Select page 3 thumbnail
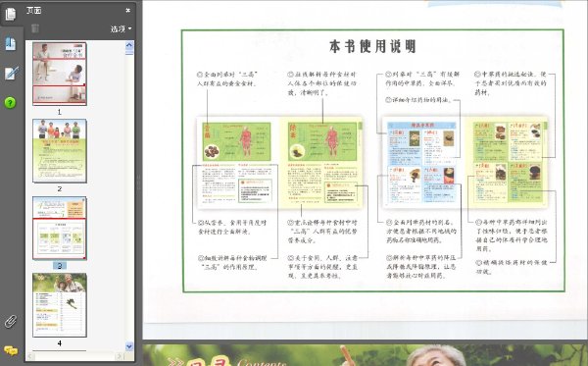Screen dimensions: 588x366 pos(60,228)
